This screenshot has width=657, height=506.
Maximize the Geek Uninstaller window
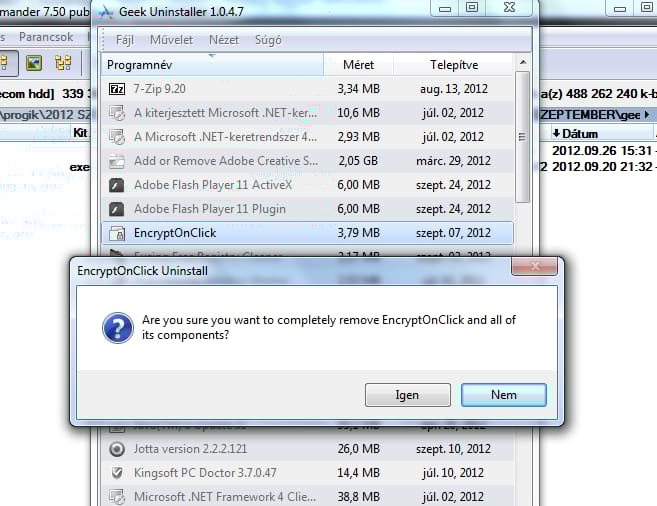(472, 8)
